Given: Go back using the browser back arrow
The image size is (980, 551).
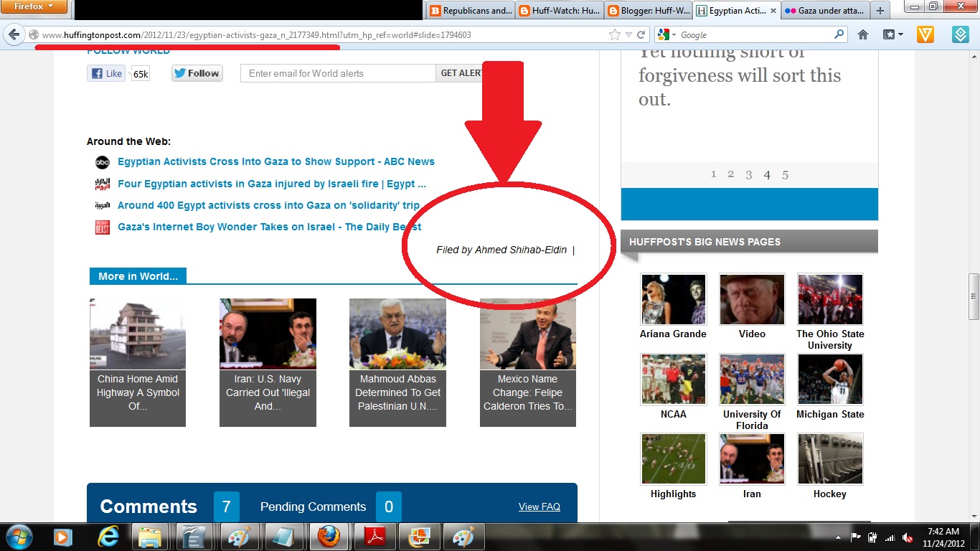Looking at the screenshot, I should tap(14, 34).
